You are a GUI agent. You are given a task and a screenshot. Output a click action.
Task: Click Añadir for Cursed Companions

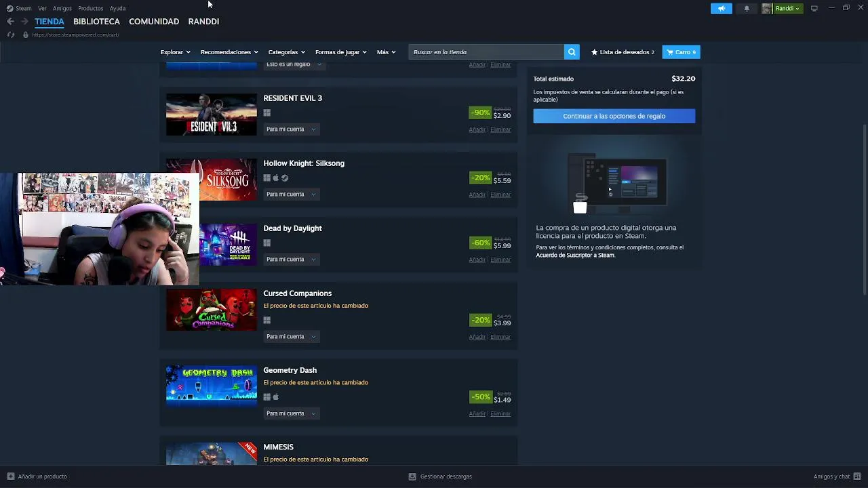pyautogui.click(x=477, y=337)
